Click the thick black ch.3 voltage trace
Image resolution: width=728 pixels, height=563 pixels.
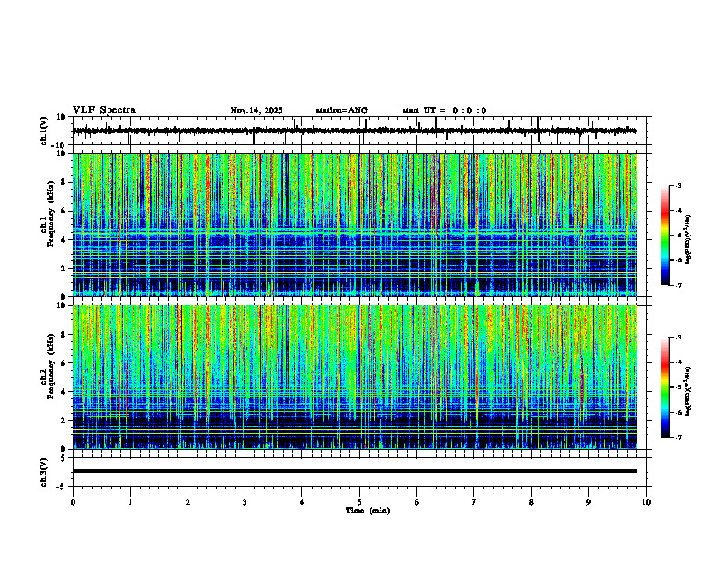(x=354, y=471)
